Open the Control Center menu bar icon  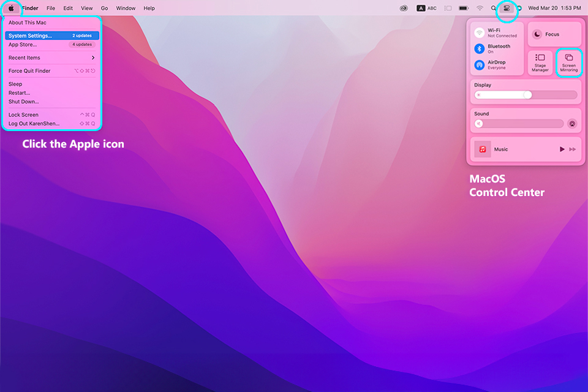point(507,8)
